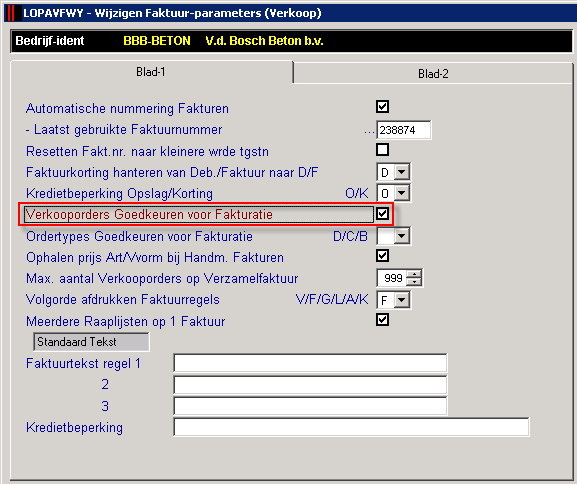Screen dimensions: 577x484
Task: Open Volgorde afdrukken Faktuurregels dropdown
Action: (x=402, y=300)
